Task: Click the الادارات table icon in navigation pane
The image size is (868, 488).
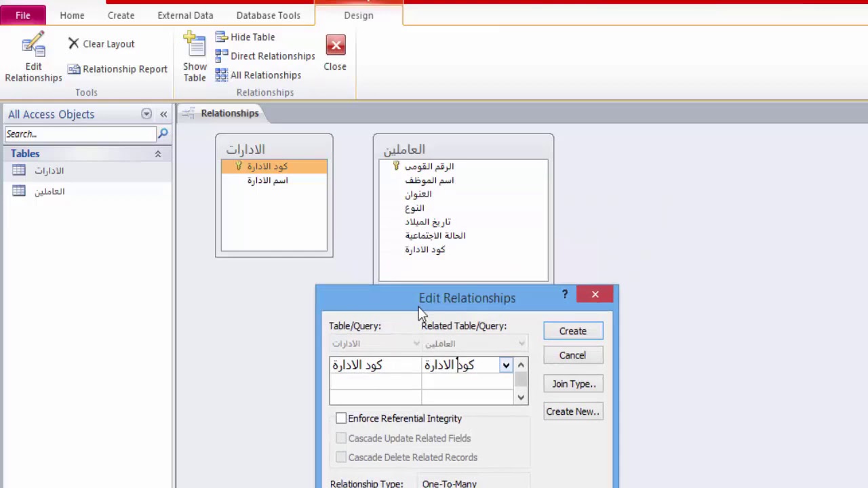Action: coord(19,171)
